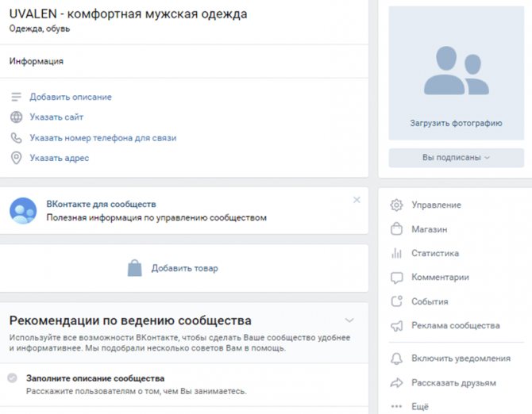Click the phone handset icon
Viewport: 532px width, 414px height.
pos(16,138)
